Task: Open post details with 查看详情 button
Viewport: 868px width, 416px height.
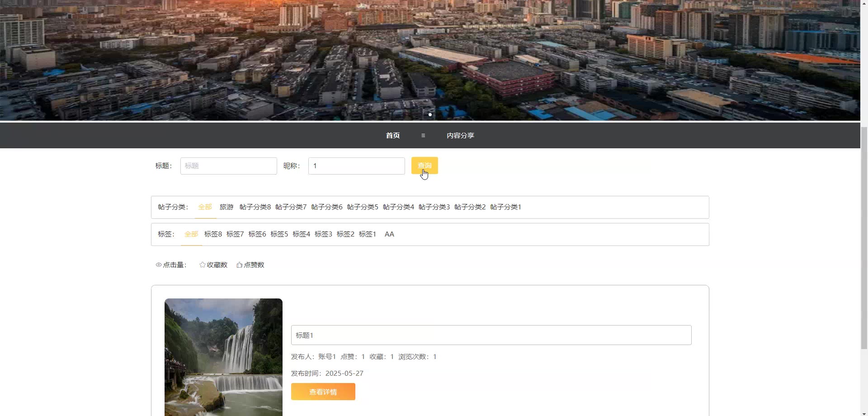Action: tap(323, 392)
